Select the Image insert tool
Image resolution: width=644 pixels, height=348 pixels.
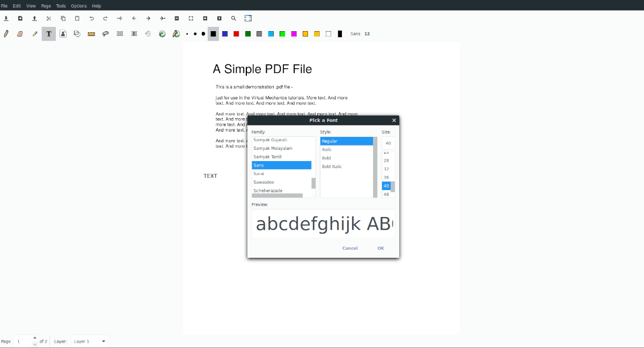(x=63, y=34)
